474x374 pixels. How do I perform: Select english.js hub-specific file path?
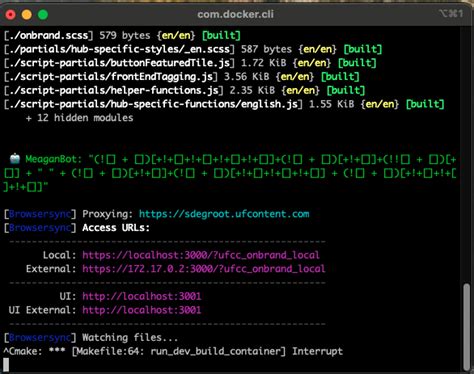click(153, 104)
